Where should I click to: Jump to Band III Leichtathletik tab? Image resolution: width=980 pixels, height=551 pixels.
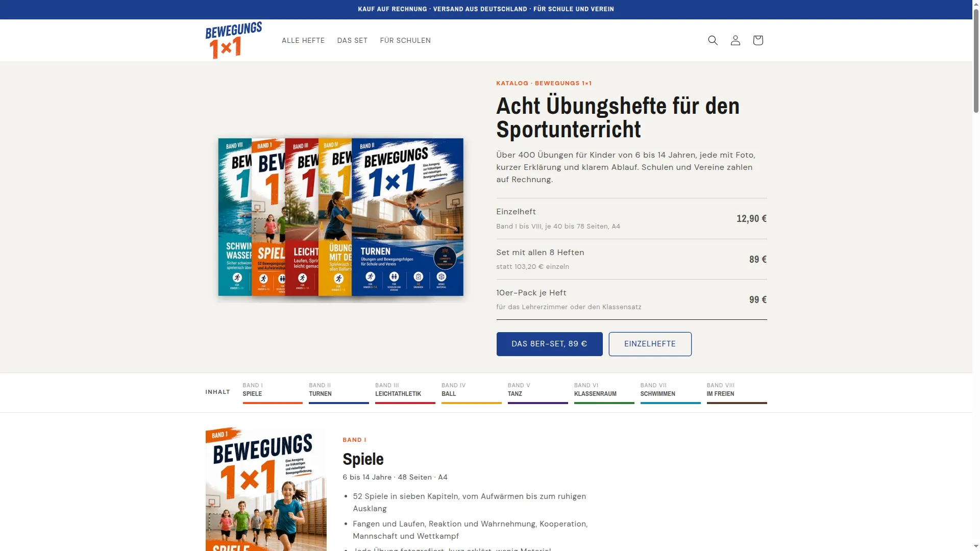pyautogui.click(x=405, y=392)
